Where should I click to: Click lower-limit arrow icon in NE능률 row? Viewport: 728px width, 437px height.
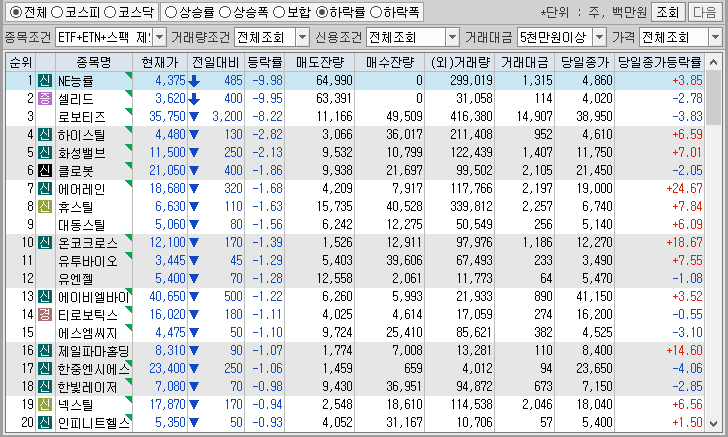tap(194, 81)
